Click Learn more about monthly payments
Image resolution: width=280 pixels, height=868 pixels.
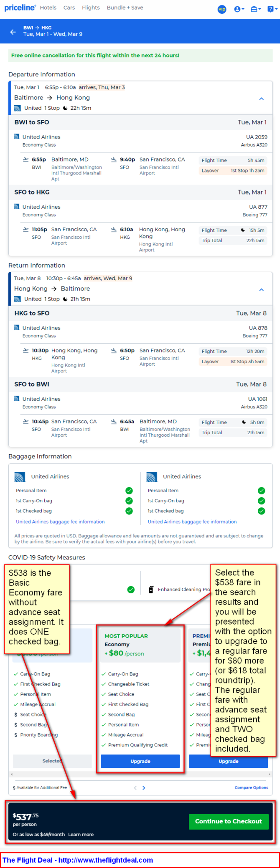pos(81,835)
